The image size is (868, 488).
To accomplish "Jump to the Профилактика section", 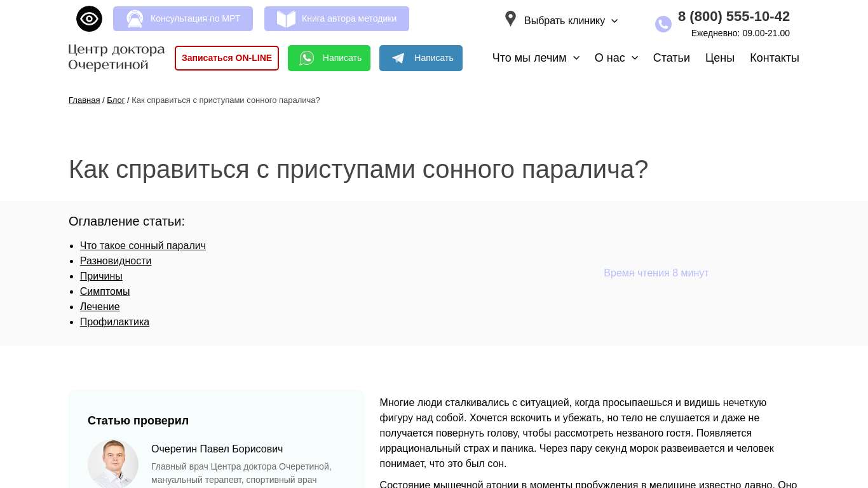I will point(114,322).
